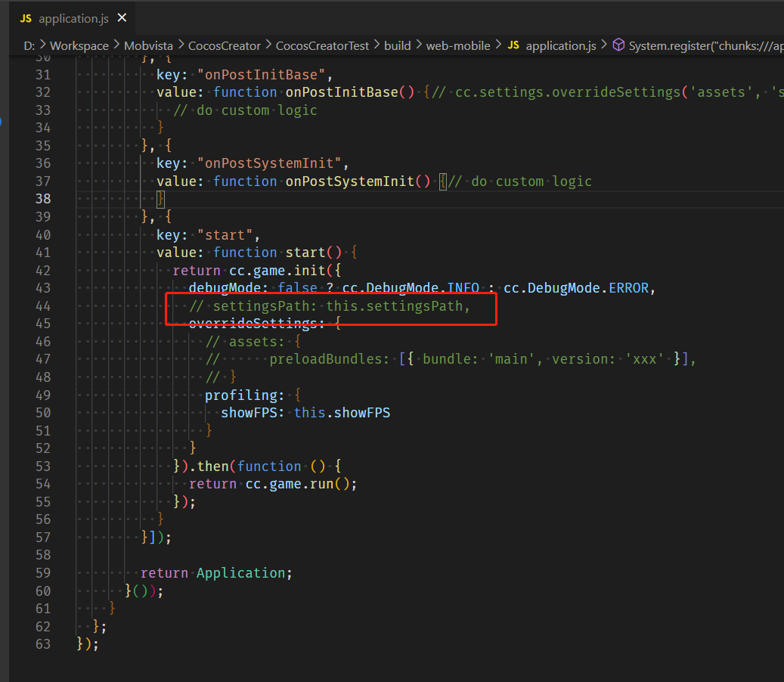Click line number 44 in the gutter
Viewport: 784px width, 682px height.
43,306
